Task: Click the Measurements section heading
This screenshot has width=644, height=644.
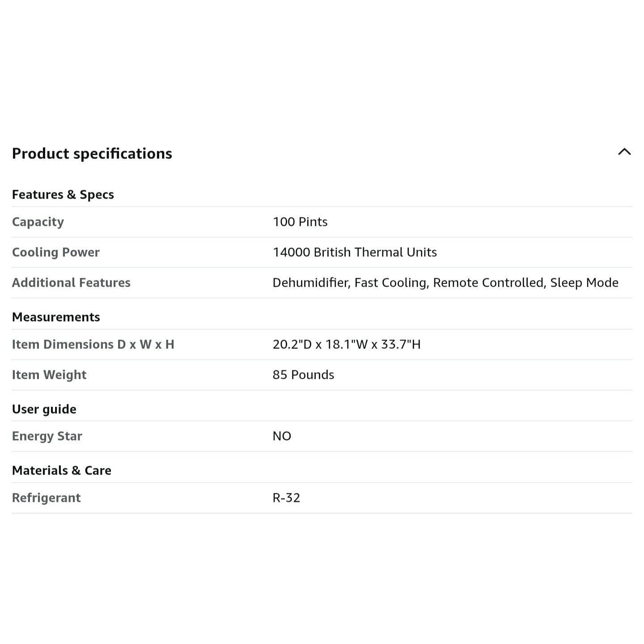Action: (56, 317)
